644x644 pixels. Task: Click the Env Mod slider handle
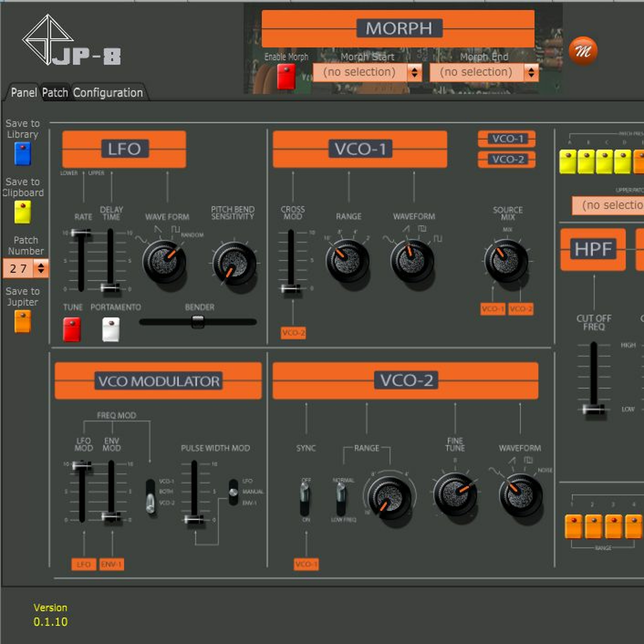point(111,516)
